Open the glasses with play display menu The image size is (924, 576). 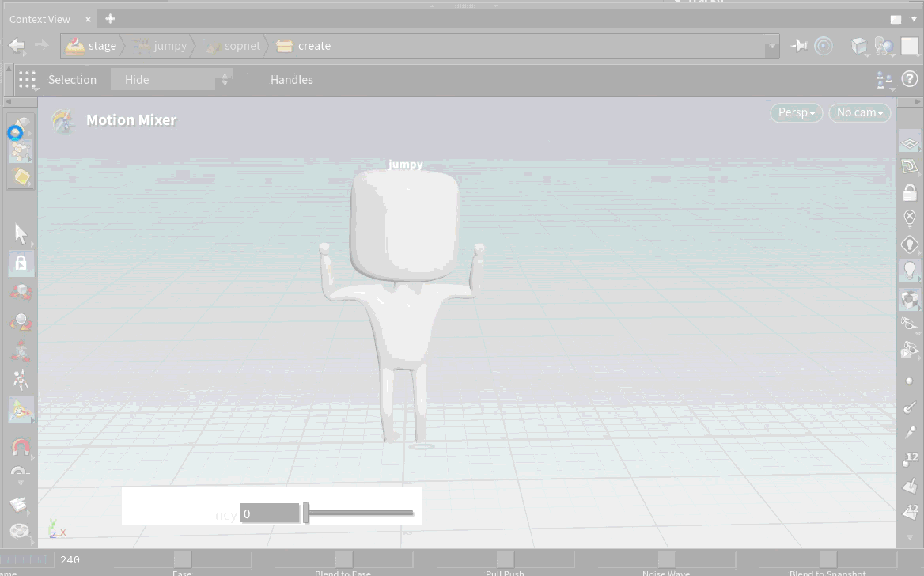910,351
